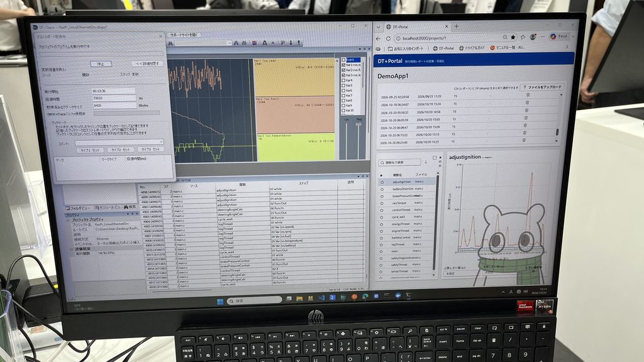Open a new browser tab

(456, 26)
